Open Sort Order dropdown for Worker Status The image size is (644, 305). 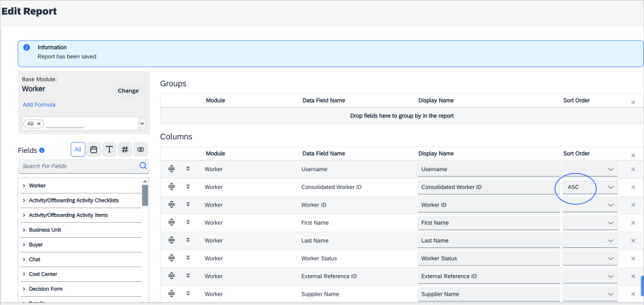[x=590, y=259]
